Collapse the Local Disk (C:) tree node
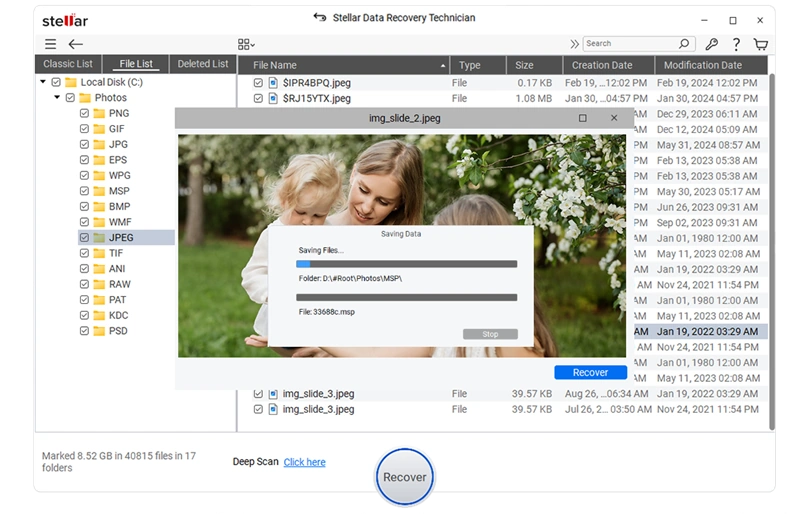 44,83
